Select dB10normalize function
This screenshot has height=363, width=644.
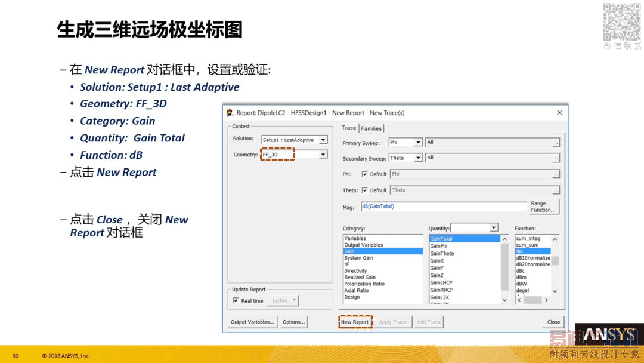(532, 258)
